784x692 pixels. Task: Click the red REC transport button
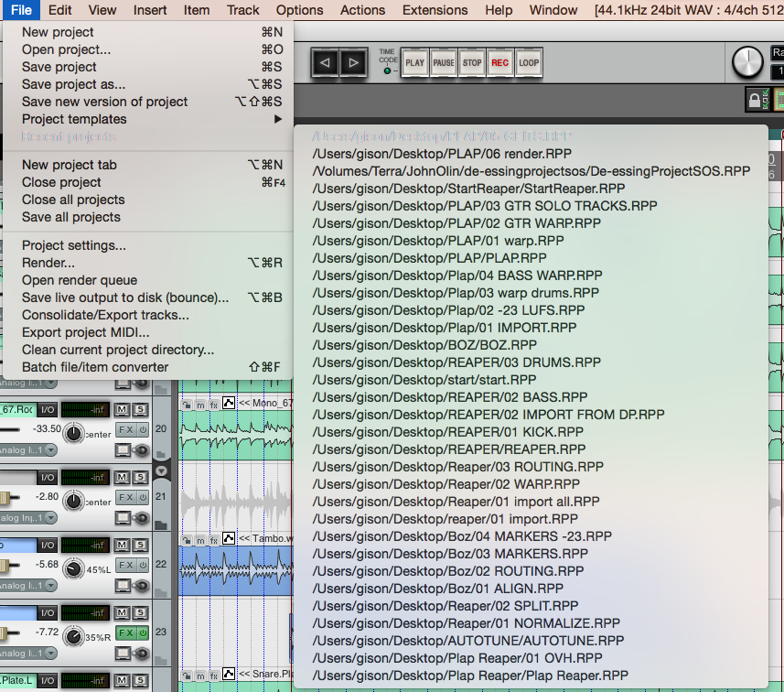pos(500,63)
